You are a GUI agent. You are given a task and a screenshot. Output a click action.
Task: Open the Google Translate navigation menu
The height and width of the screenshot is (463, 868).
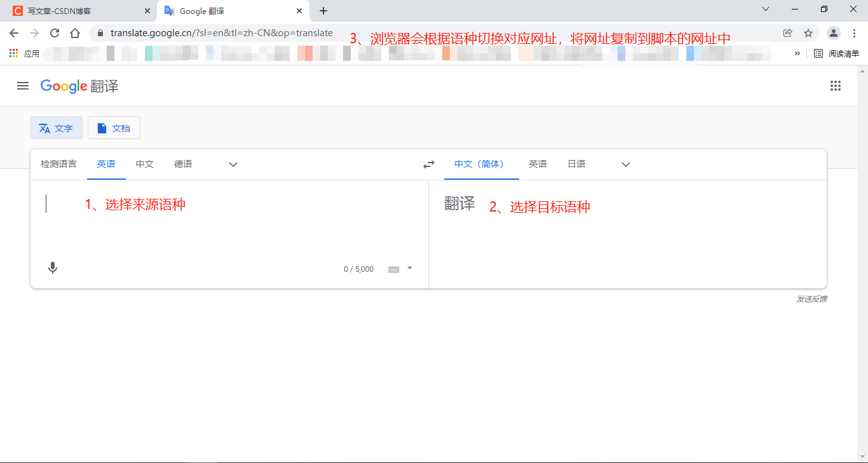click(x=22, y=86)
